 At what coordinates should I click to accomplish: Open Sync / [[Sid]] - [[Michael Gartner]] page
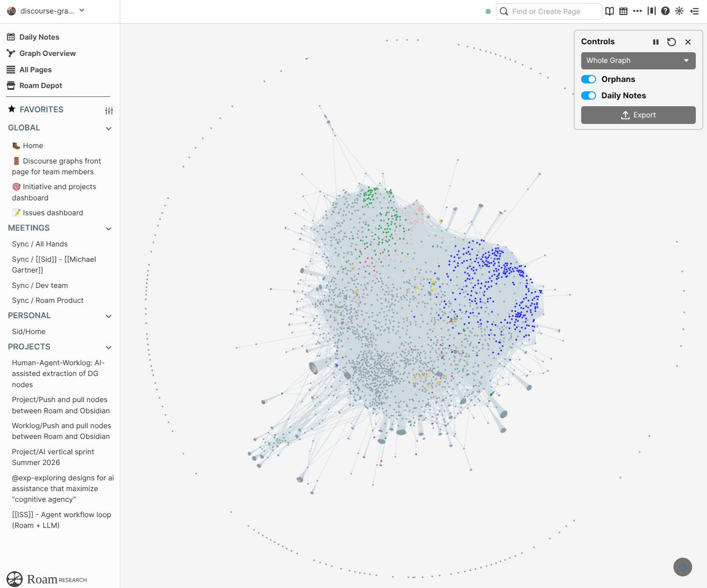tap(54, 265)
